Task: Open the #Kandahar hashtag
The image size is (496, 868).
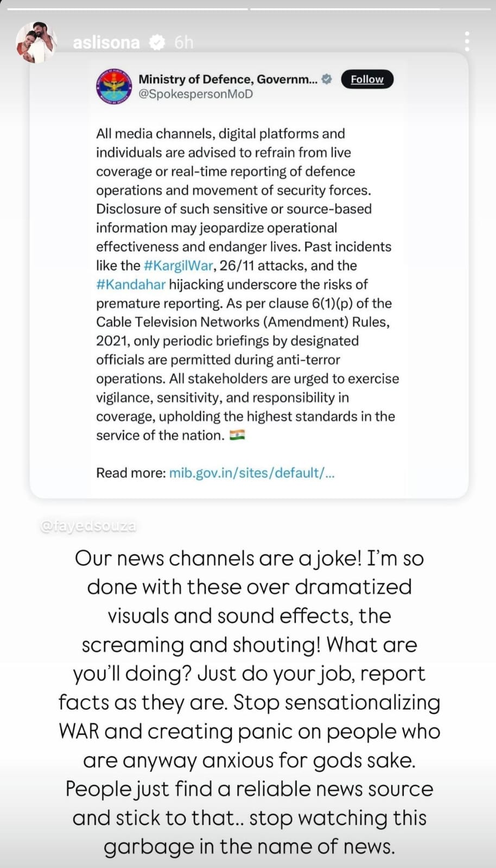Action: pos(131,284)
